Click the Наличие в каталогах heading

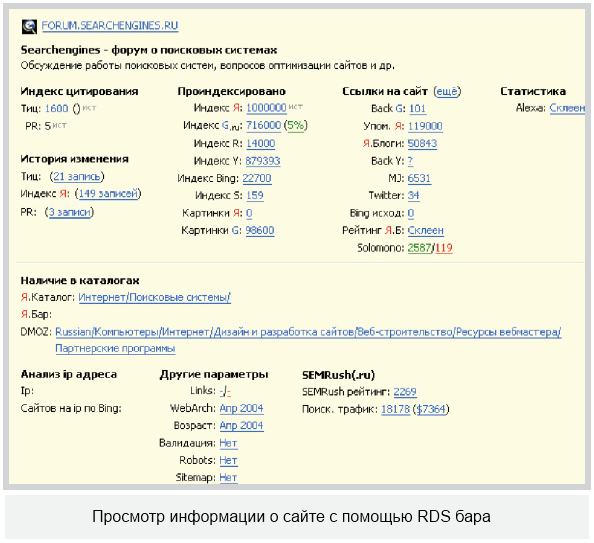point(80,280)
